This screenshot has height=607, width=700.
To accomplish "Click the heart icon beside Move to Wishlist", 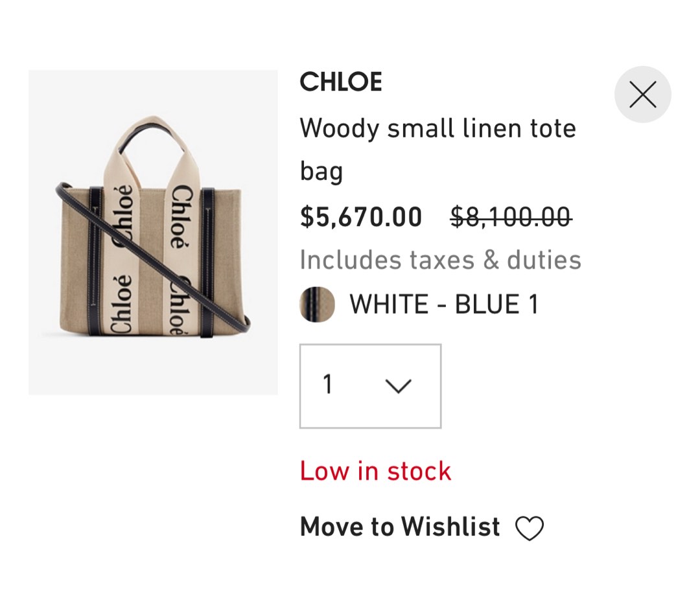I will [530, 527].
